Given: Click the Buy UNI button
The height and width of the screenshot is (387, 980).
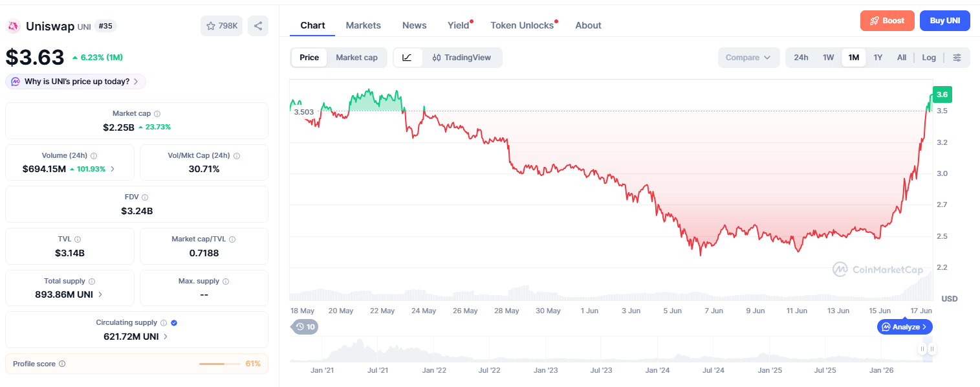Looking at the screenshot, I should [x=945, y=21].
